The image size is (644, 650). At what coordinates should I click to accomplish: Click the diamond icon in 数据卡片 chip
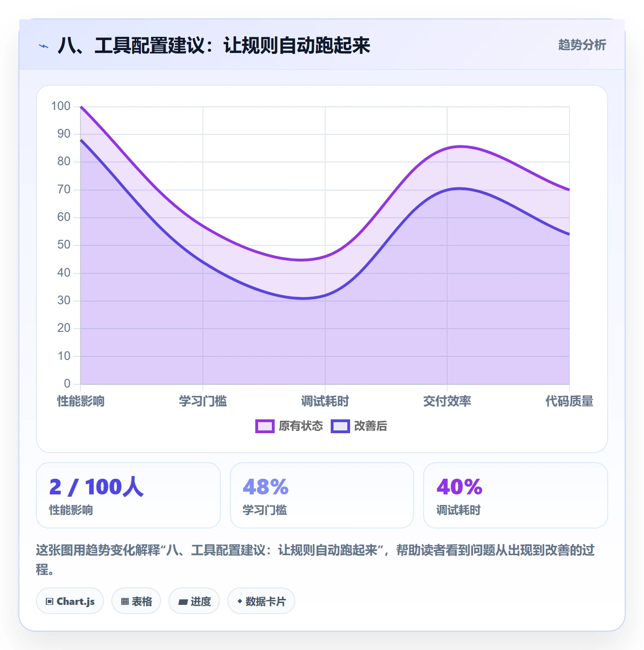(240, 601)
